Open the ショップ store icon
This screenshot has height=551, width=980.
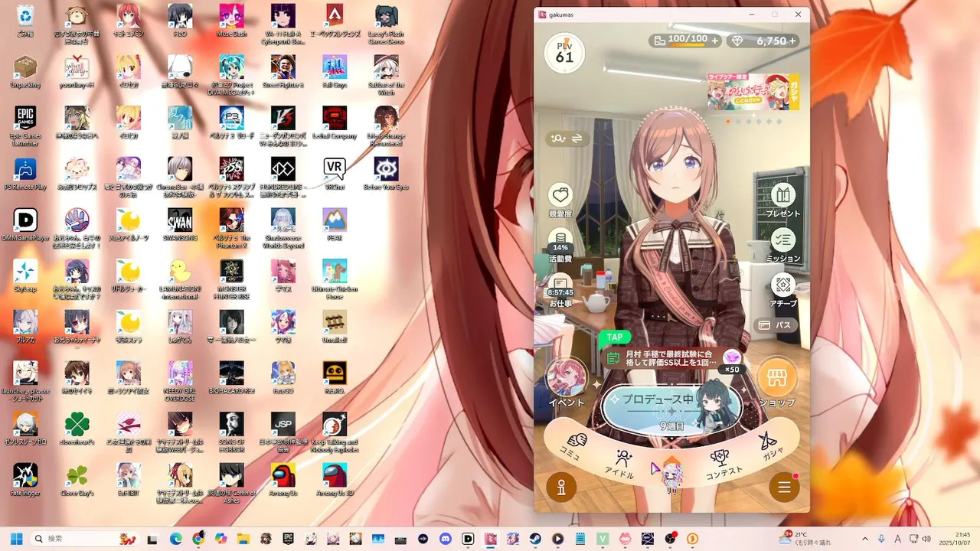point(777,378)
